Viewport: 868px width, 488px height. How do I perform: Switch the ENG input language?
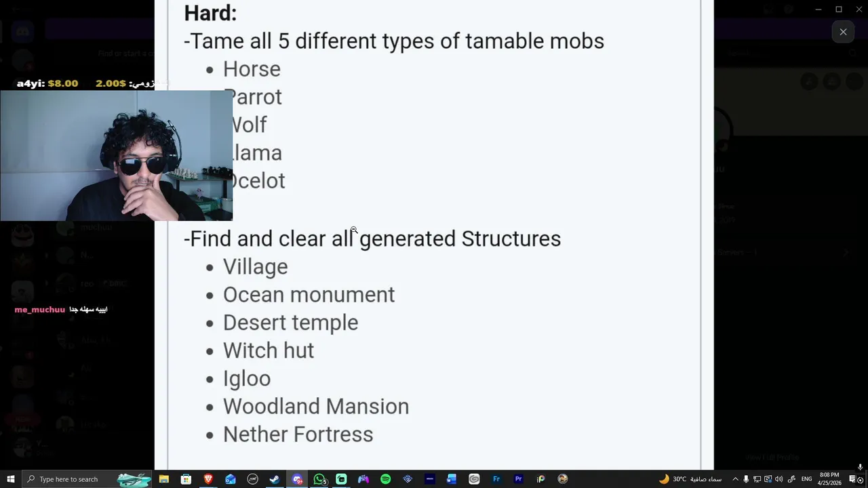[x=806, y=479]
